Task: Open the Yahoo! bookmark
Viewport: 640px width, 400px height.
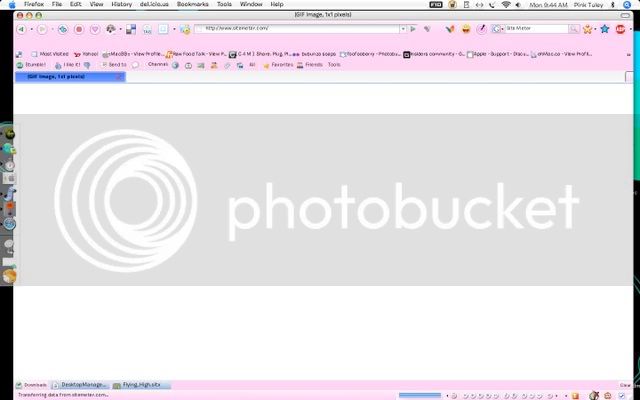Action: [86, 54]
